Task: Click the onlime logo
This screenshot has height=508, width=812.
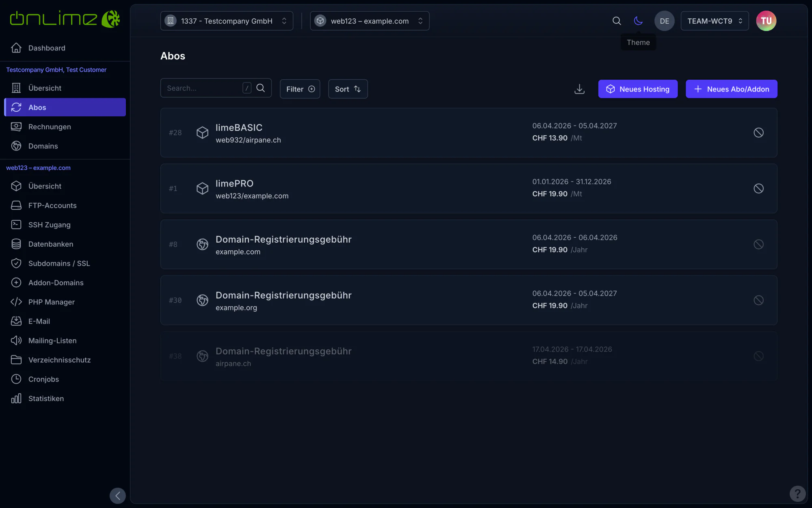Action: coord(65,19)
